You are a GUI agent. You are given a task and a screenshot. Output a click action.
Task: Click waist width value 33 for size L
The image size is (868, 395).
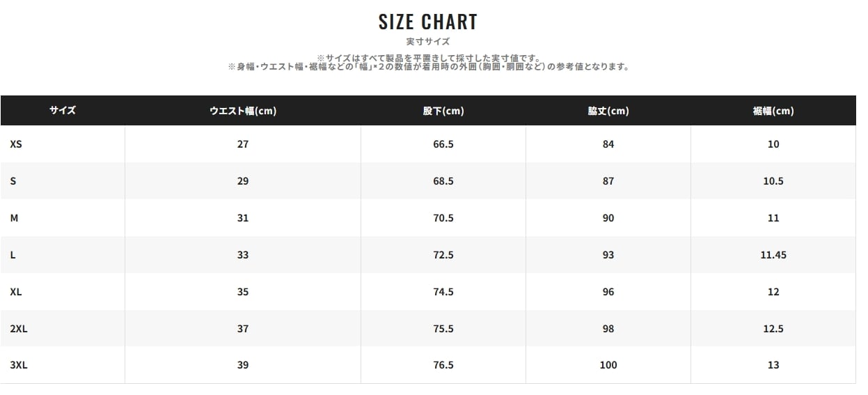coord(242,255)
